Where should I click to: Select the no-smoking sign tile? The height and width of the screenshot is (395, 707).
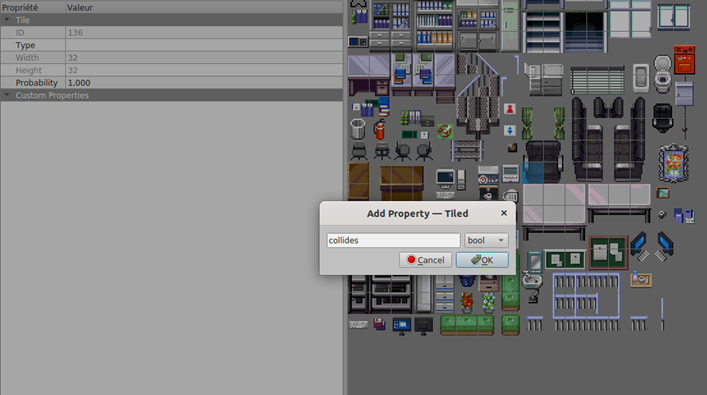coord(445,132)
